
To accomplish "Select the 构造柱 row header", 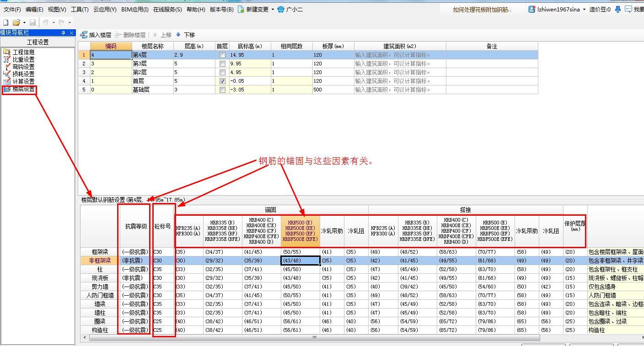I will click(x=99, y=330).
